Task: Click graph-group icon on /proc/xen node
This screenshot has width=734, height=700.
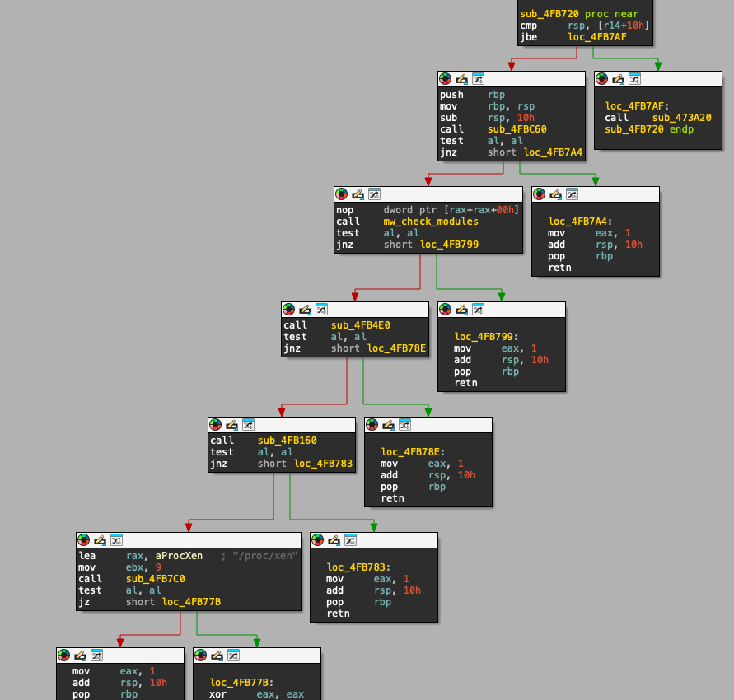Action: point(116,540)
